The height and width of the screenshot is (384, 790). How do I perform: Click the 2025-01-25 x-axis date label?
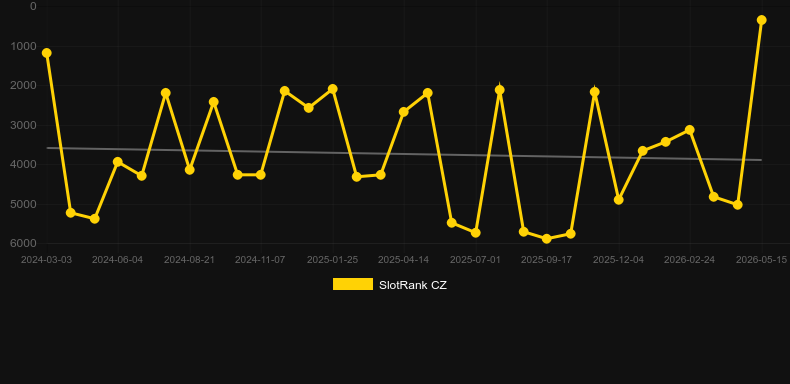(x=333, y=260)
